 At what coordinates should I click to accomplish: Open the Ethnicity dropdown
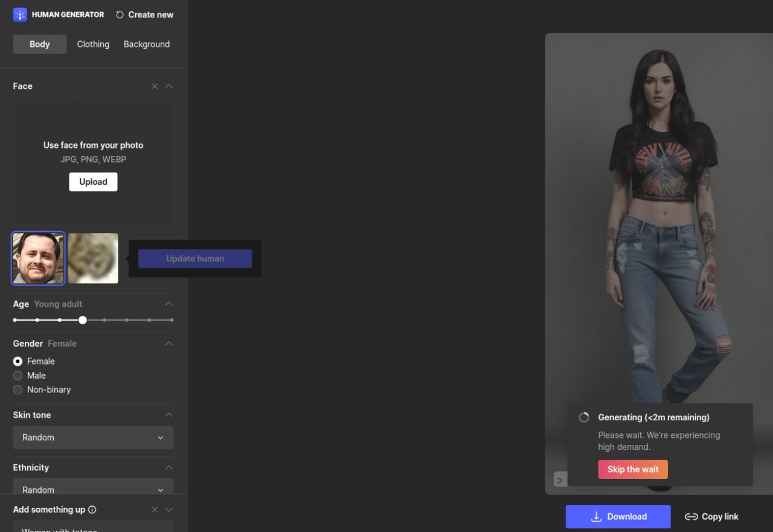click(93, 488)
